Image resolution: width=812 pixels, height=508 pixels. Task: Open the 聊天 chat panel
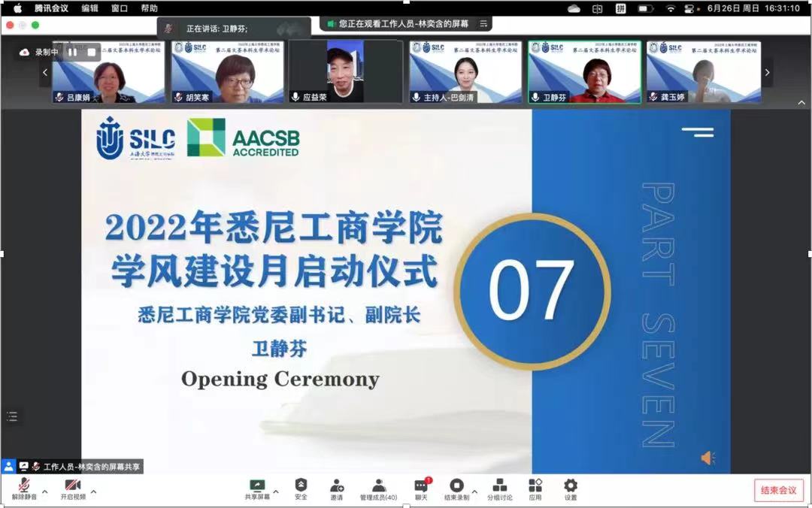(421, 488)
